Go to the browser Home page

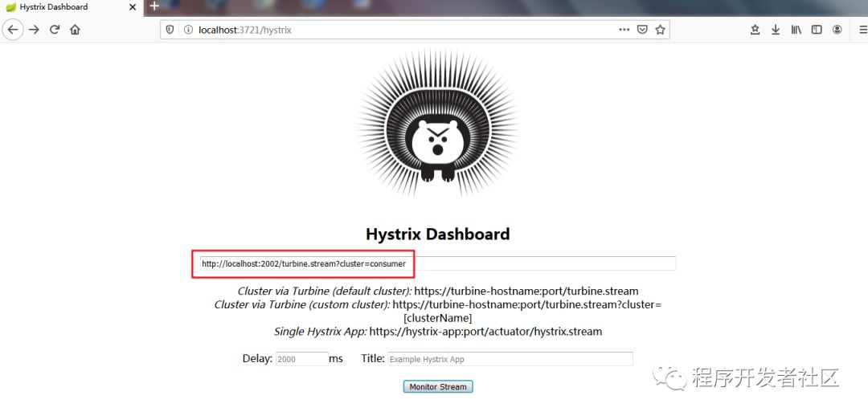point(76,30)
